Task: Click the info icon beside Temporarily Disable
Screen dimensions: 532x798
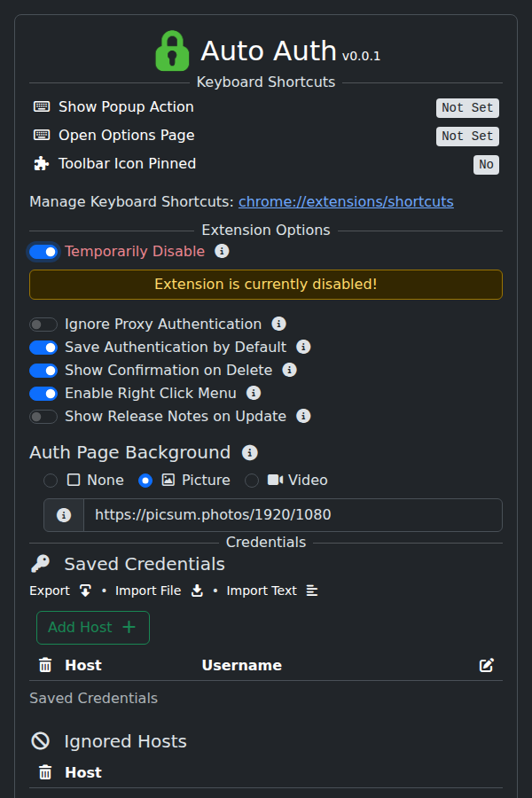Action: (x=222, y=251)
